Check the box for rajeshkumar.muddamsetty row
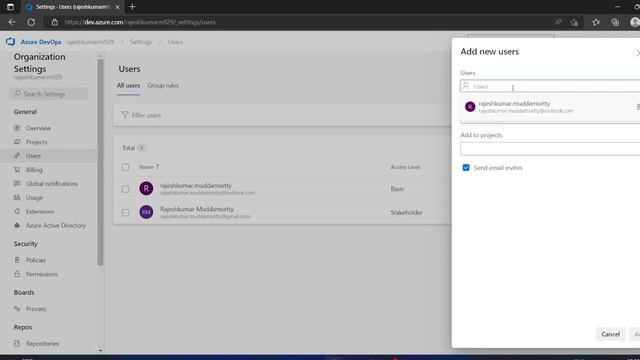The image size is (640, 360). point(125,189)
